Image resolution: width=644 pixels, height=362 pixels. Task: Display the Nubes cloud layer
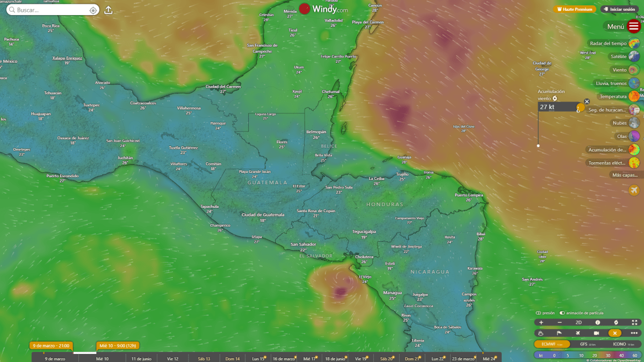pyautogui.click(x=626, y=123)
